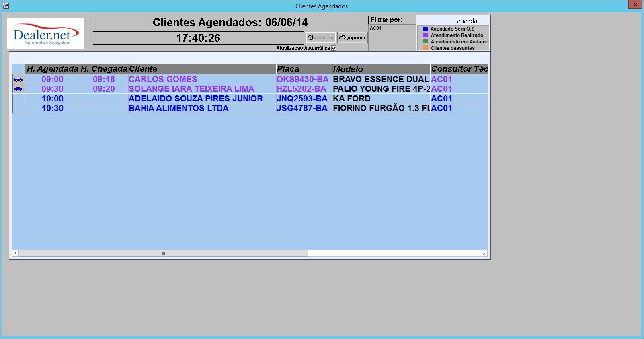Click the Dealer.net logo
The image size is (644, 339).
46,33
